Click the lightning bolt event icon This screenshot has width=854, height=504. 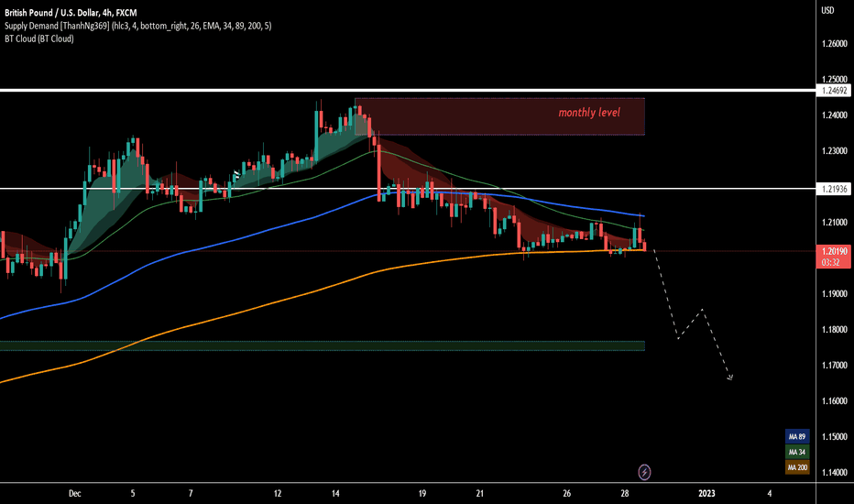644,472
